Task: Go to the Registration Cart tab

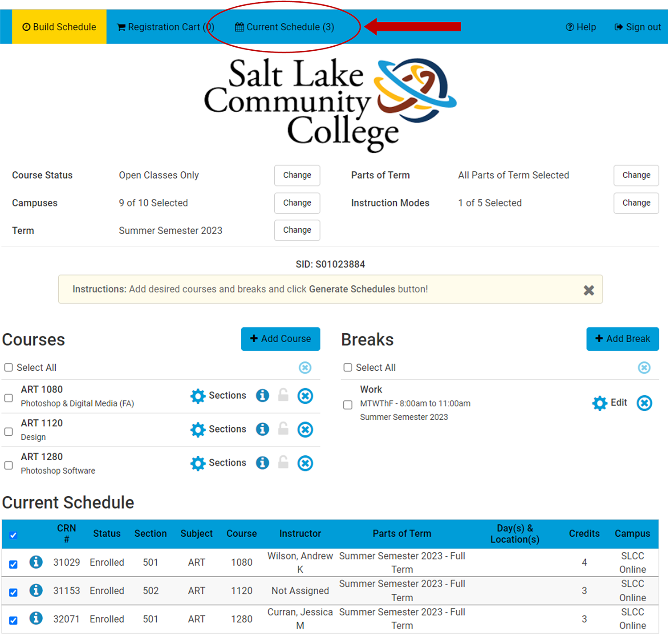Action: tap(165, 27)
